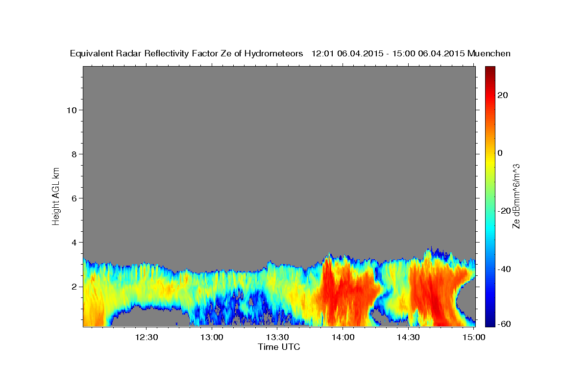Click the '14:00' time tick label
The width and height of the screenshot is (588, 392).
coord(343,337)
